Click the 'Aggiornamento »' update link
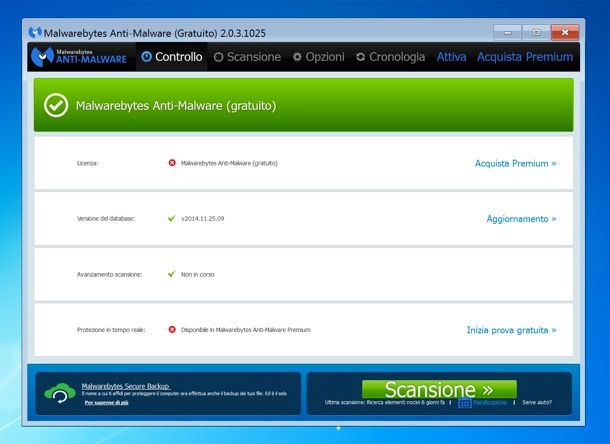 point(521,219)
